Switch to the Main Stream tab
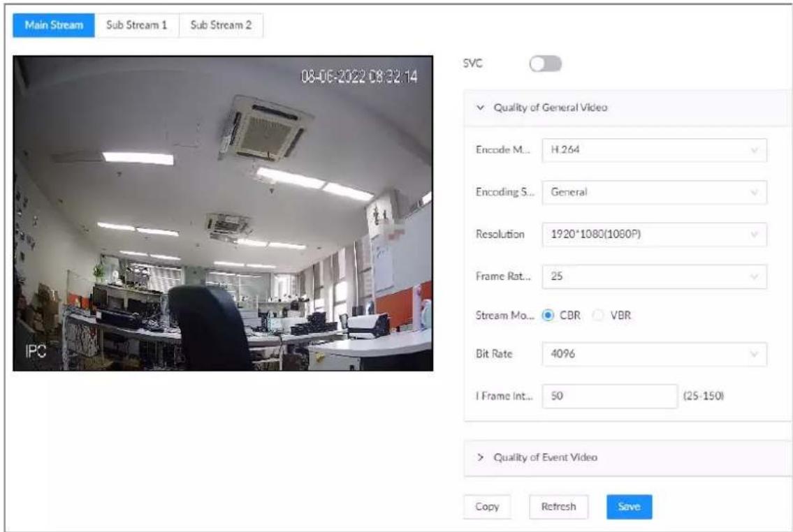The image size is (793, 532). (x=54, y=25)
